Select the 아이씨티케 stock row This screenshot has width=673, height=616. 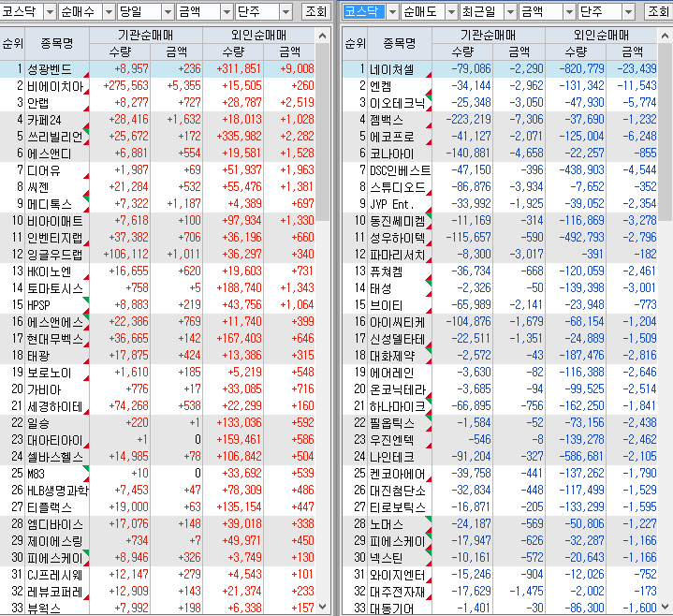coord(500,321)
